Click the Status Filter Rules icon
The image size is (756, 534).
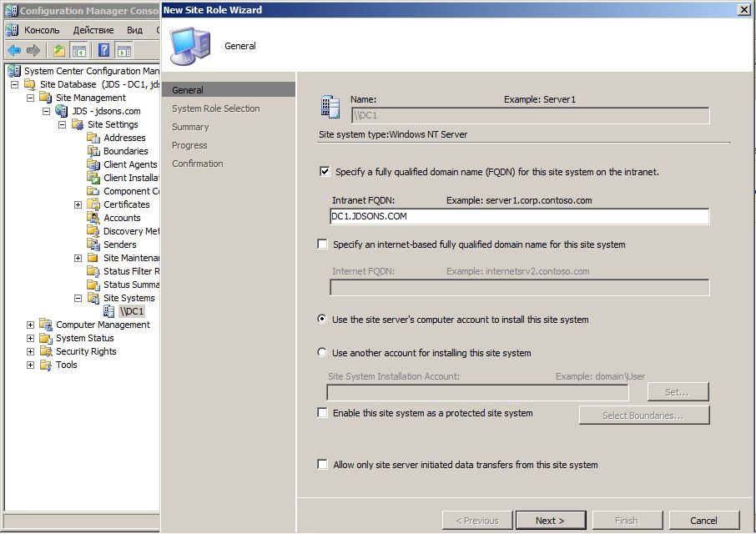point(93,271)
